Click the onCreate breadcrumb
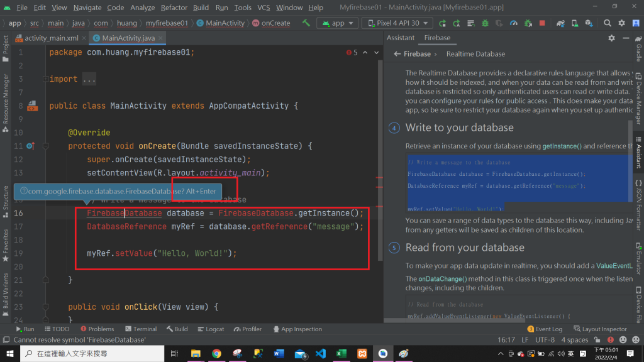The height and width of the screenshot is (362, 644). [x=271, y=23]
